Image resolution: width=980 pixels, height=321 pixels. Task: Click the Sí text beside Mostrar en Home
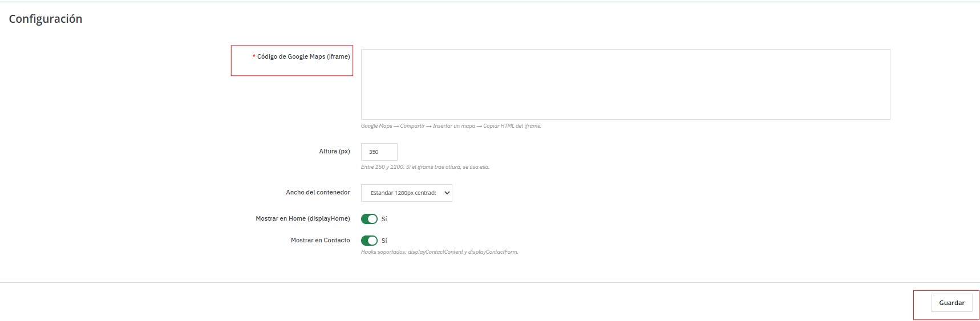pyautogui.click(x=384, y=220)
